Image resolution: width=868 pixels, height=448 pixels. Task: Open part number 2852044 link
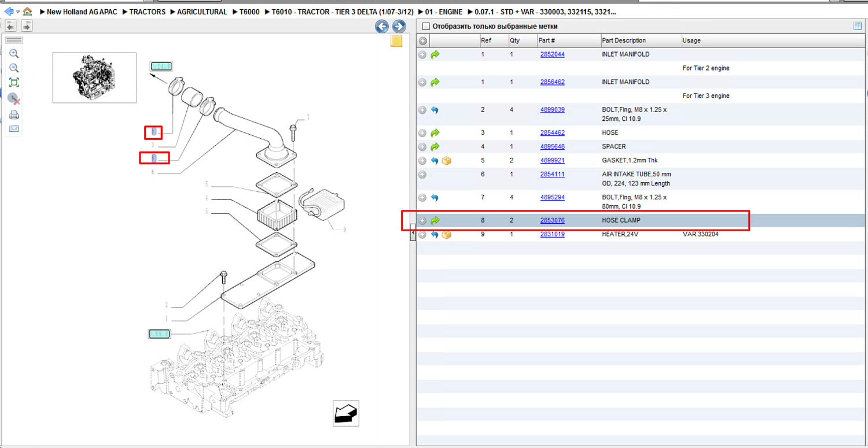point(553,54)
